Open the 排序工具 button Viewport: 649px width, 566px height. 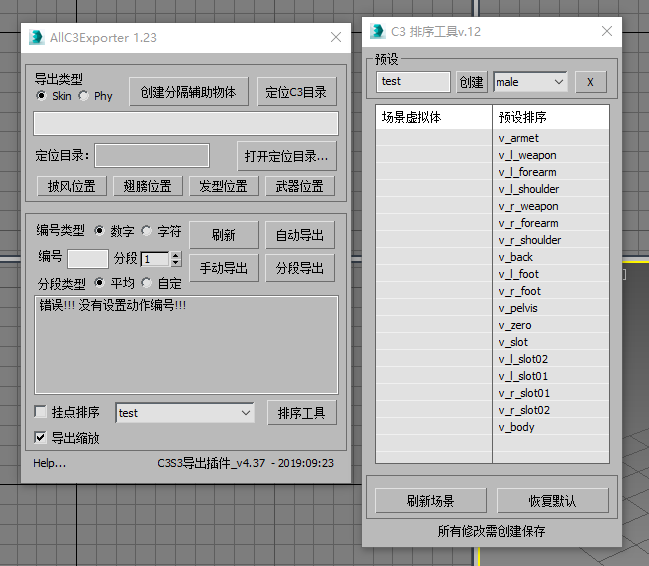click(x=302, y=412)
